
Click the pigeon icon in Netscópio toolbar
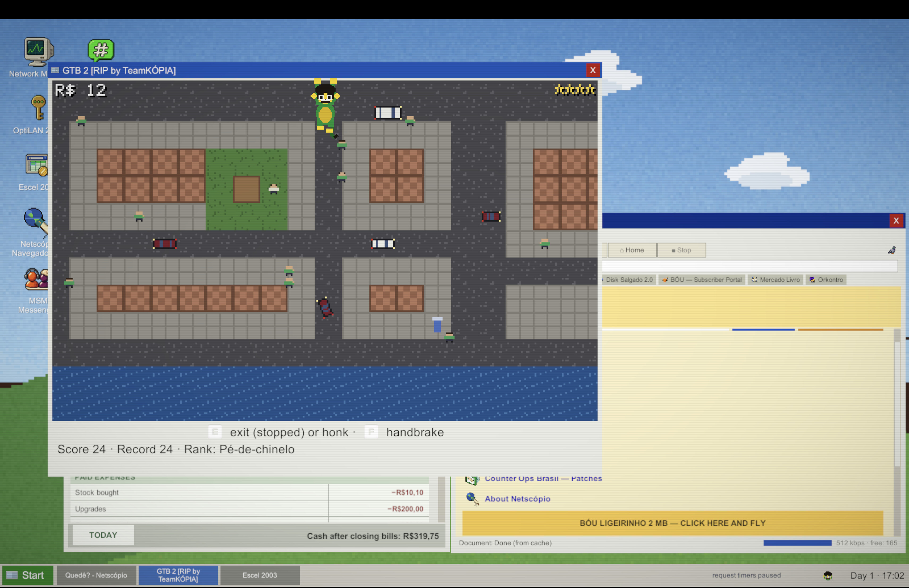pyautogui.click(x=892, y=250)
